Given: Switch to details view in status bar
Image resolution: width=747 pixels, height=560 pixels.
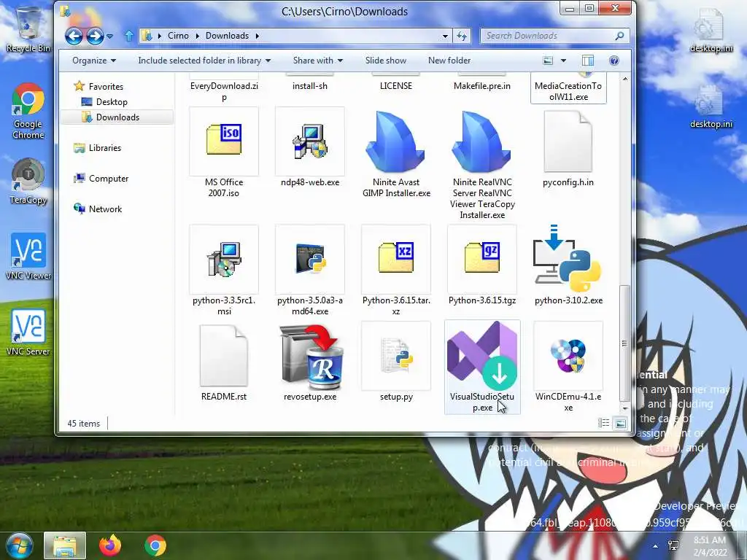Looking at the screenshot, I should tap(603, 423).
